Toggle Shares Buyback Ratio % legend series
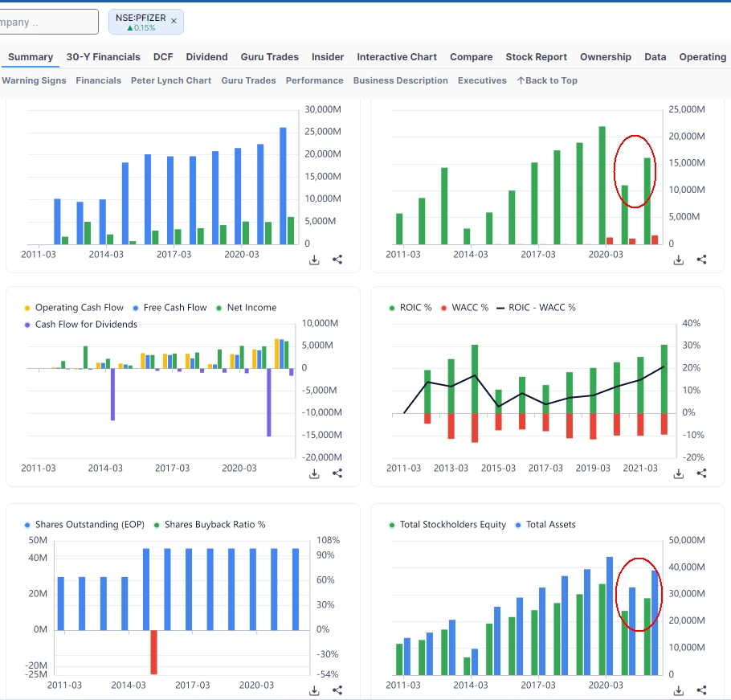 pos(210,525)
